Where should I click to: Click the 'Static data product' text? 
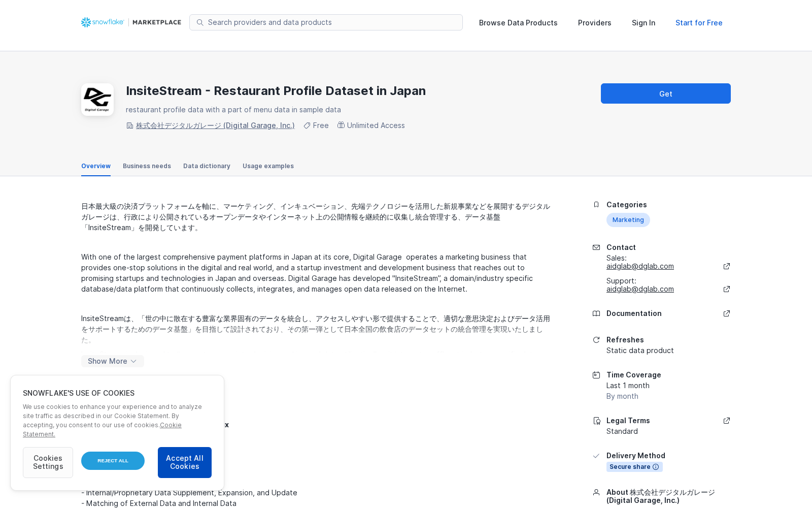pos(640,351)
